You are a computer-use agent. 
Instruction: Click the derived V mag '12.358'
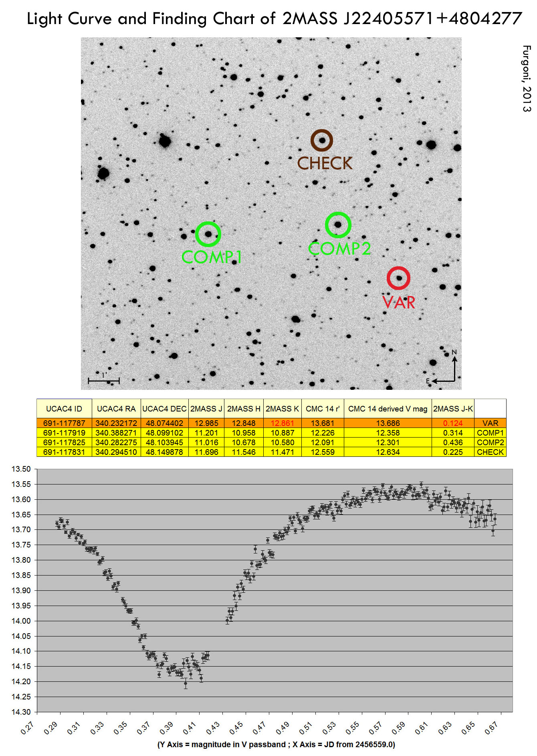pyautogui.click(x=388, y=433)
